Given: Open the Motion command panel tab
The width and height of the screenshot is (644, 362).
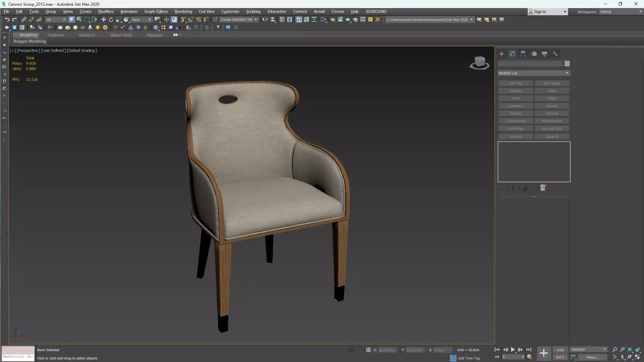Looking at the screenshot, I should (534, 54).
